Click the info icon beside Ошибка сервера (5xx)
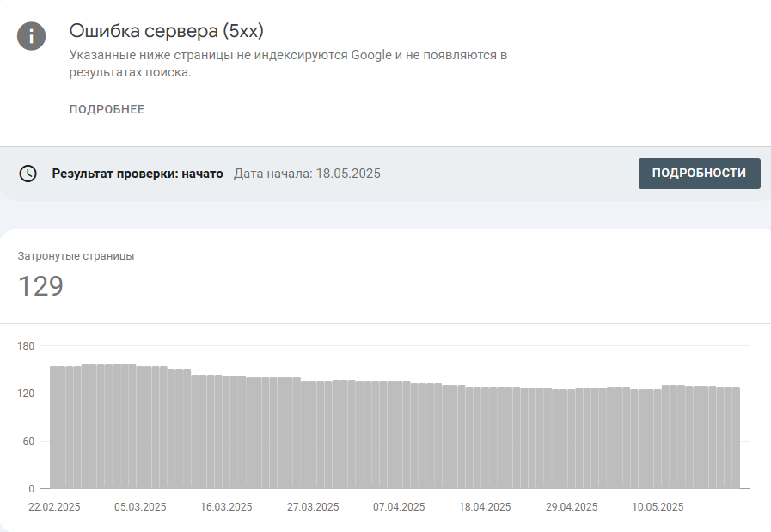The height and width of the screenshot is (532, 771). pos(32,36)
